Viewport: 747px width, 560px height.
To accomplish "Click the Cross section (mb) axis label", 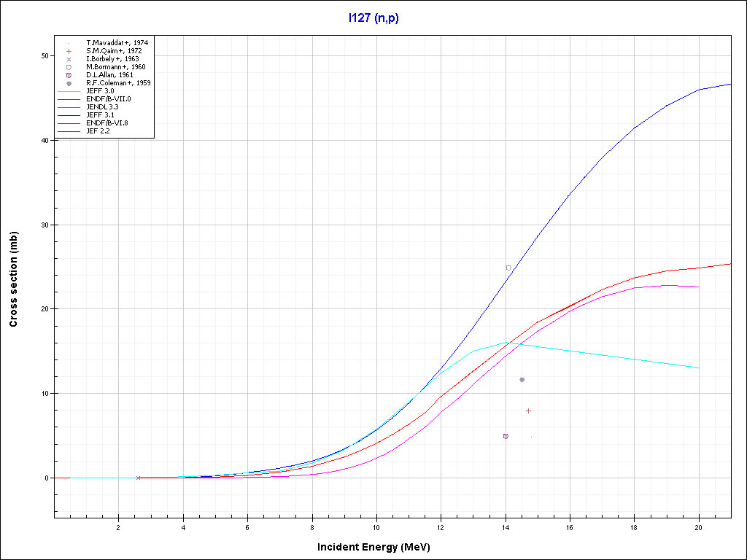I will [x=13, y=279].
